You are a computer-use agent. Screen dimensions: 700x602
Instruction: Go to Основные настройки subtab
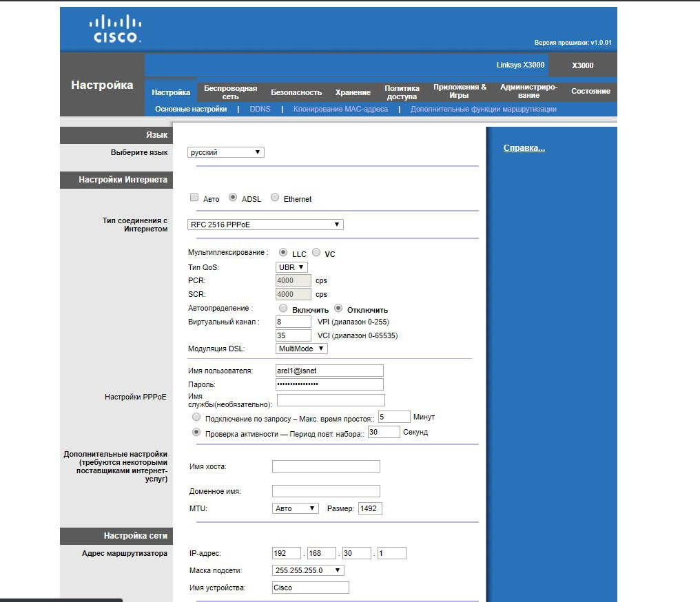191,109
